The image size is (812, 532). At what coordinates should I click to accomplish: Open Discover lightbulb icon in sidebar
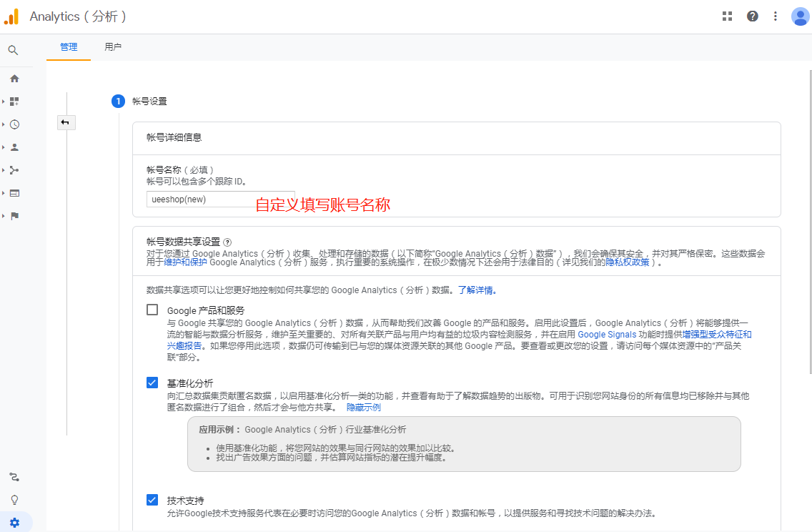(x=14, y=500)
